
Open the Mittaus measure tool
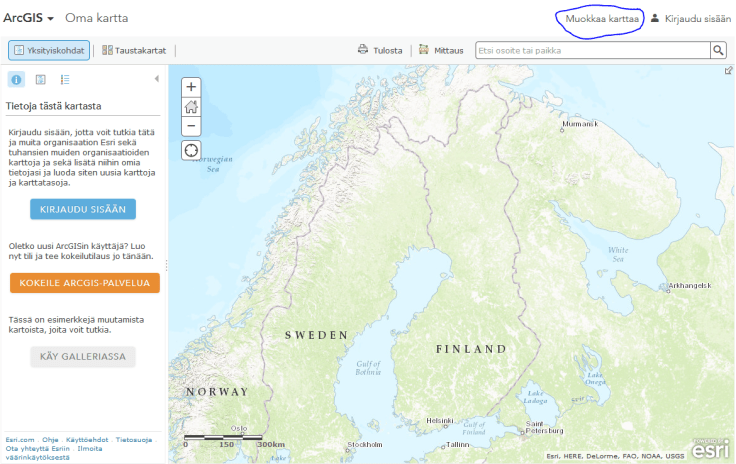point(441,50)
